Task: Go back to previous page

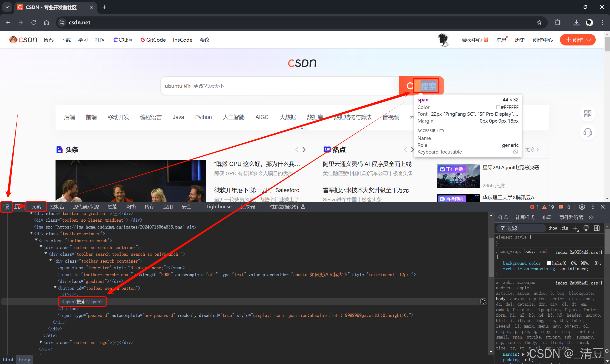Action: [x=8, y=23]
